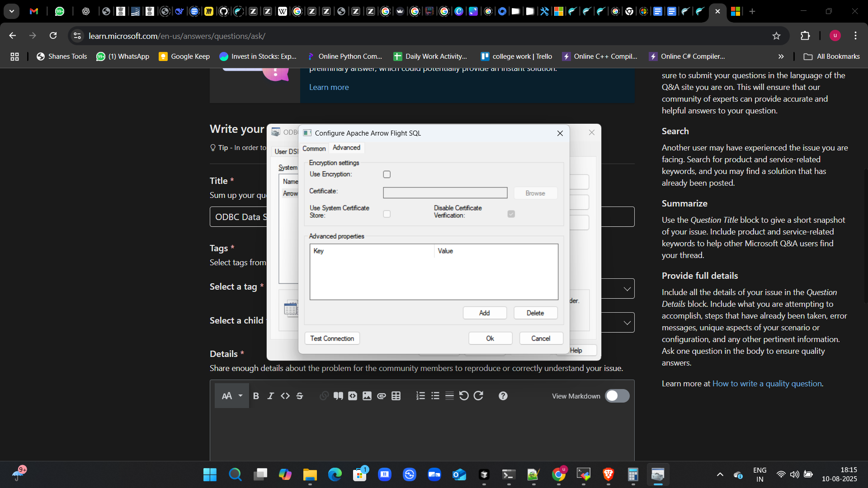Create a numbered list in the editor
The width and height of the screenshot is (868, 488).
[420, 396]
